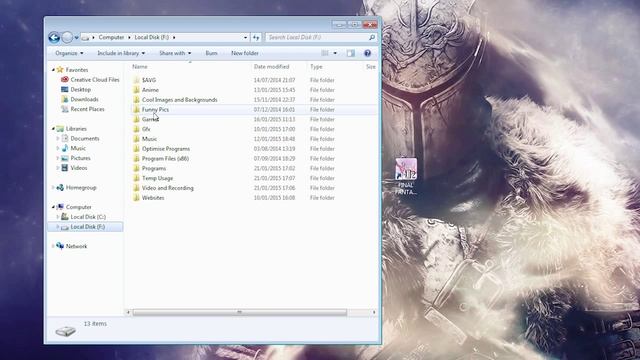
Task: Click Websites folder name text
Action: [153, 198]
